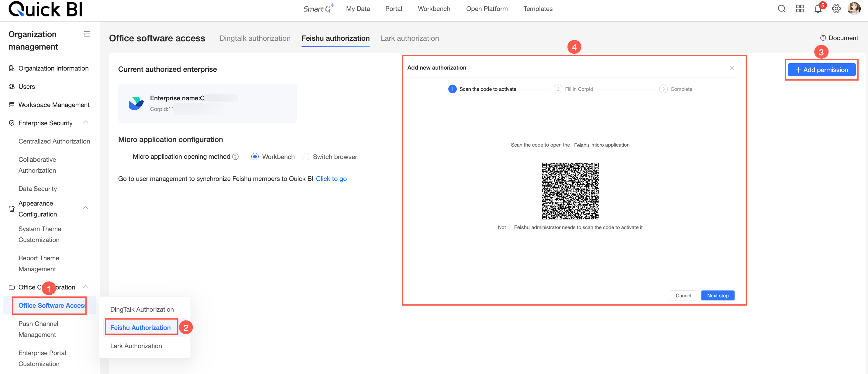Click the Feishu enterprise logo
The height and width of the screenshot is (374, 868).
(136, 103)
